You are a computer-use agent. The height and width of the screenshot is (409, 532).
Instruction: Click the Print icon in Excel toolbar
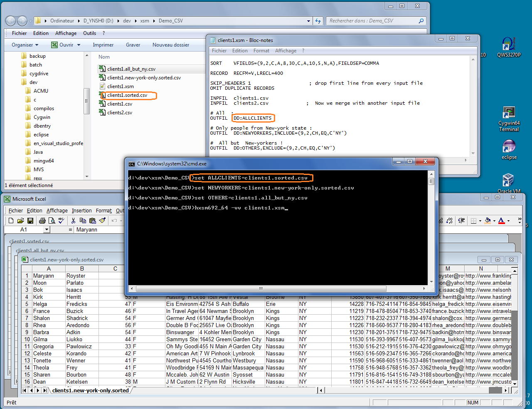42,221
